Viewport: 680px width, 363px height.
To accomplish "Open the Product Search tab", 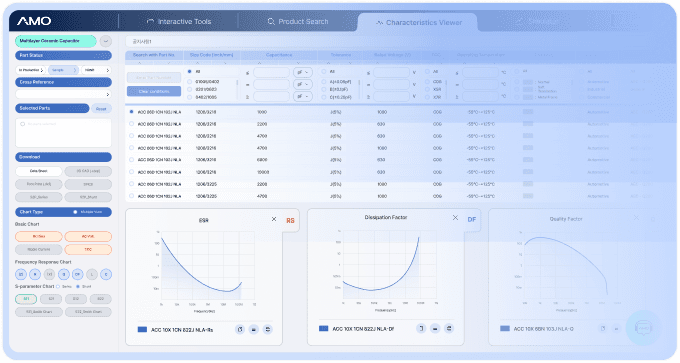I will click(x=298, y=21).
